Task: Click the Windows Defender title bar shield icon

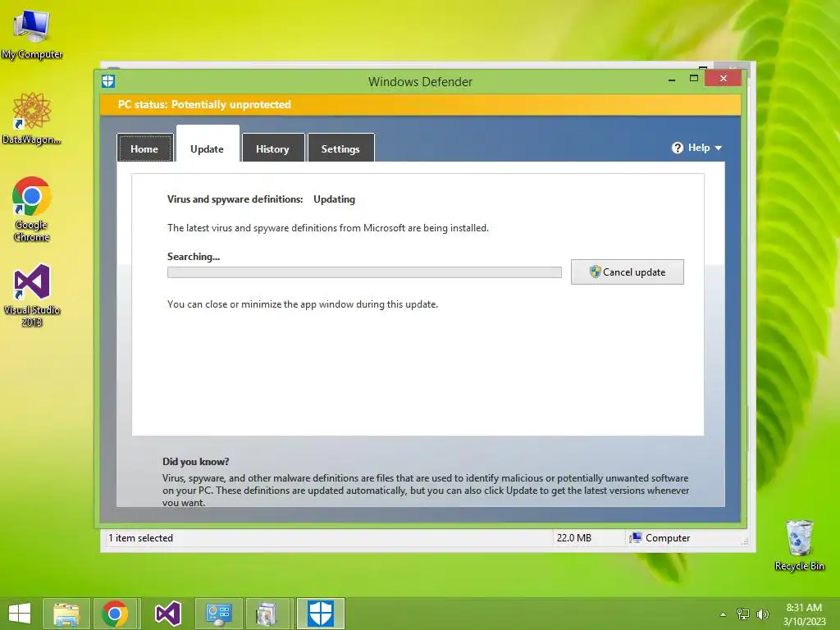Action: pos(108,81)
